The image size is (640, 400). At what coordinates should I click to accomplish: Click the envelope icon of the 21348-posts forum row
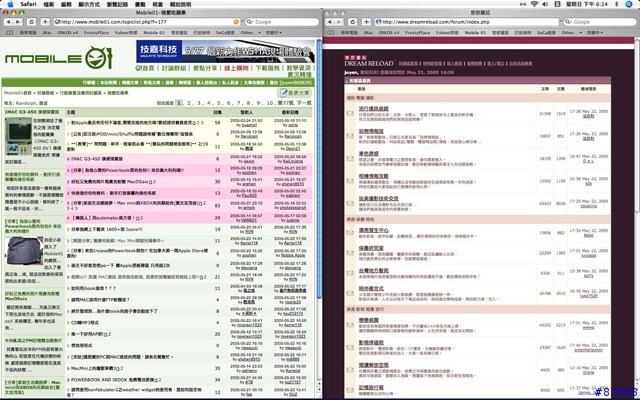pos(350,113)
